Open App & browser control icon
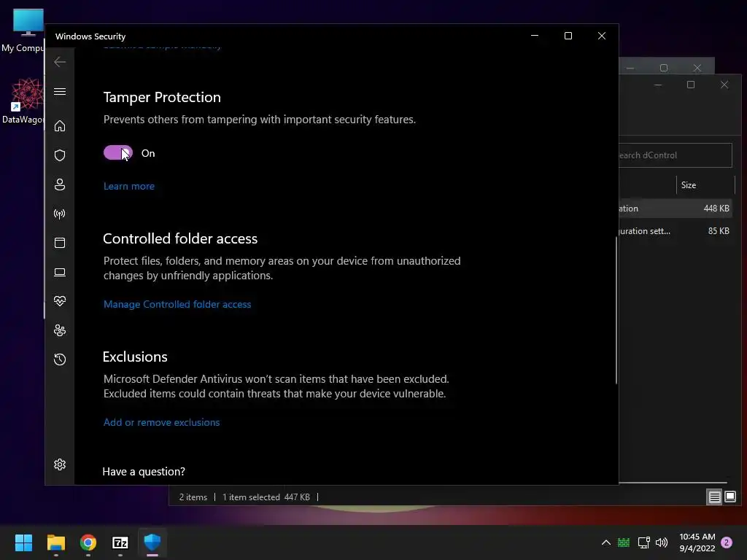The image size is (747, 560). (60, 243)
